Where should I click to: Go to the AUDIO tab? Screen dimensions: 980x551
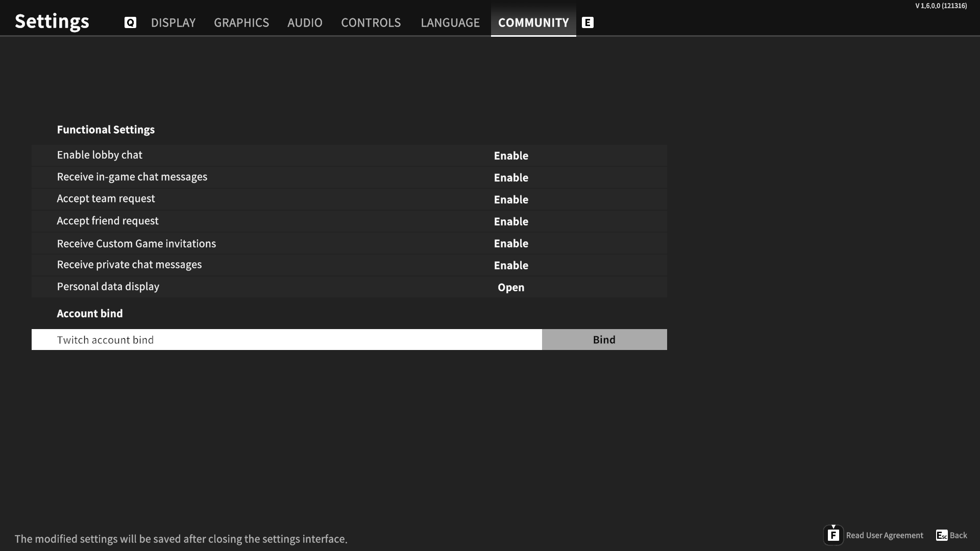point(305,22)
